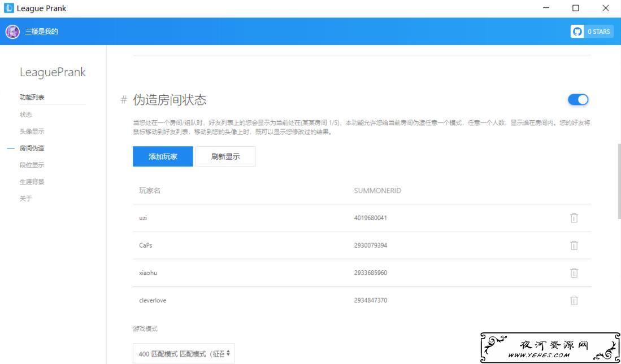Click the 玩家名 column header
This screenshot has height=364, width=621.
[149, 191]
